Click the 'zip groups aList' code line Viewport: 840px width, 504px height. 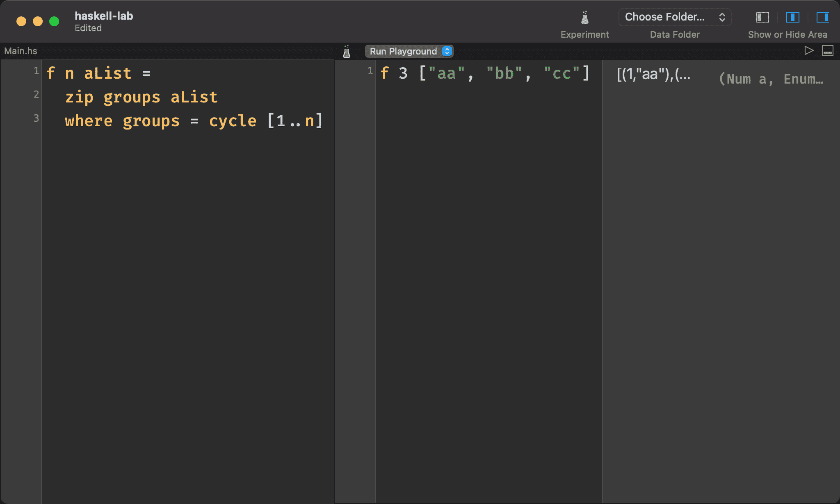point(141,97)
